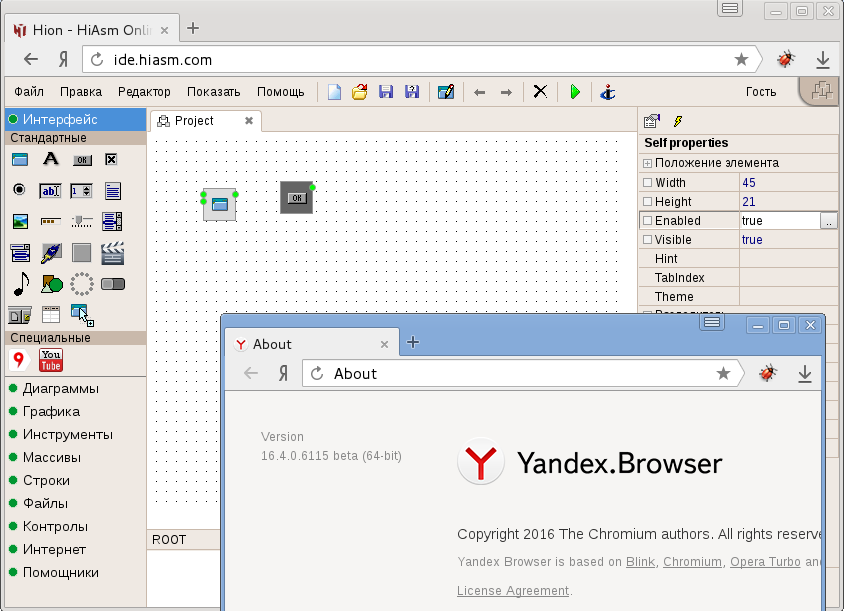This screenshot has width=844, height=611.
Task: Pick the YouTube component under Специальные
Action: pyautogui.click(x=51, y=360)
